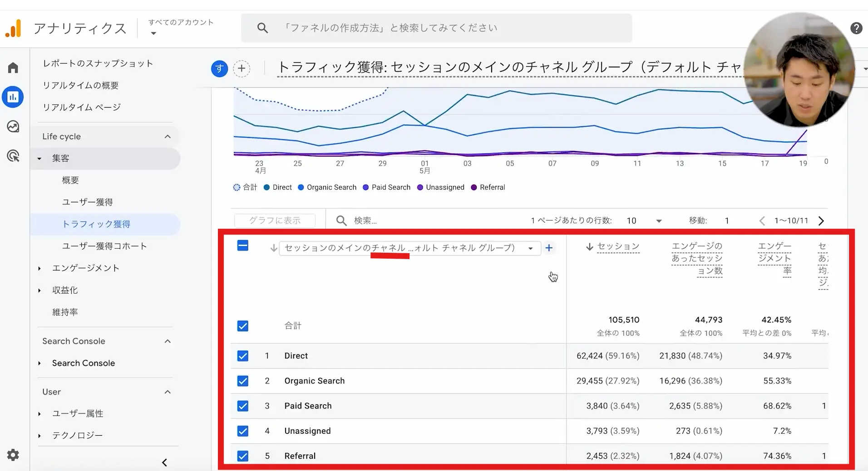
Task: Go to next page of table rows
Action: (821, 221)
